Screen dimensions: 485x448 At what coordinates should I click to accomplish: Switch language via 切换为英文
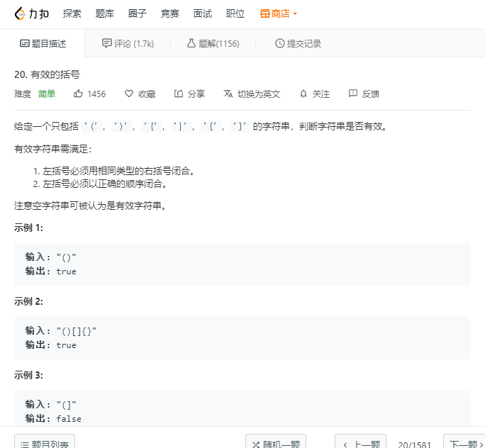tap(259, 94)
